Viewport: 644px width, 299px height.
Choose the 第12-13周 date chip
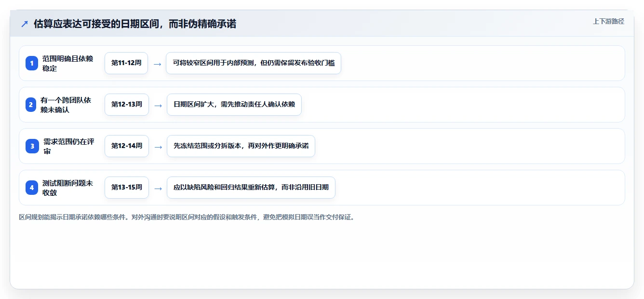pyautogui.click(x=127, y=105)
